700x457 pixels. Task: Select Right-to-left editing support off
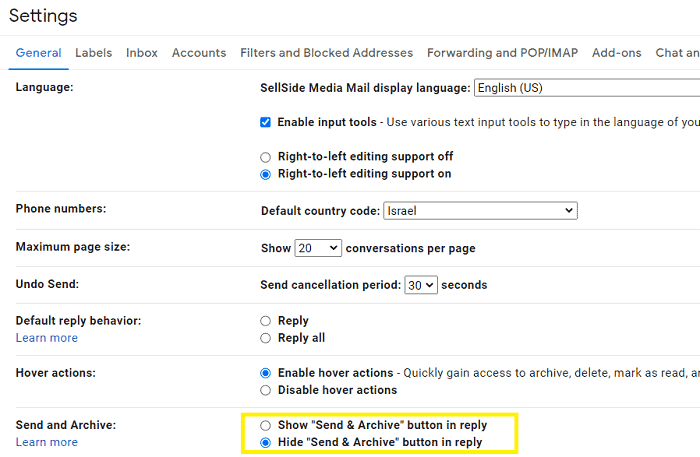pyautogui.click(x=265, y=157)
